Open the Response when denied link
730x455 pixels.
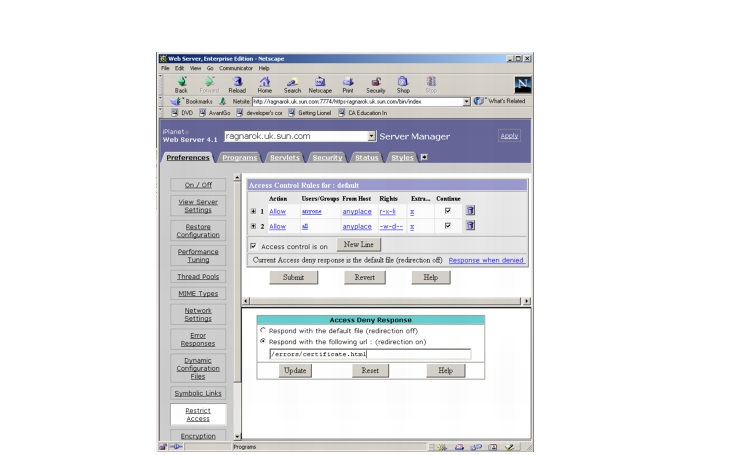tap(486, 260)
